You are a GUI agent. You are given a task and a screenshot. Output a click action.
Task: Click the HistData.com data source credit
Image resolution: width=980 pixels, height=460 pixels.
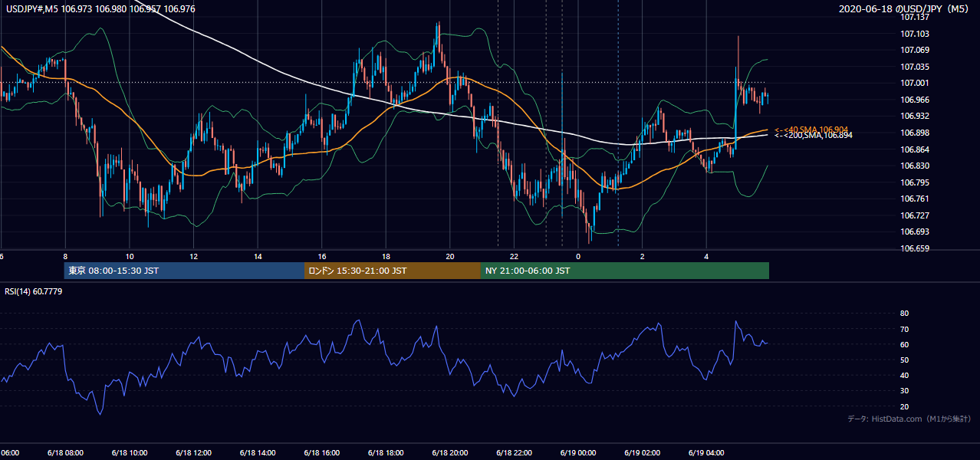point(909,419)
